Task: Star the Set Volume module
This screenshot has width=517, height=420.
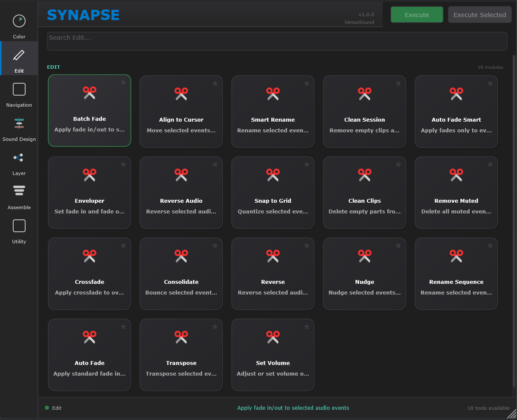Action: [x=307, y=327]
